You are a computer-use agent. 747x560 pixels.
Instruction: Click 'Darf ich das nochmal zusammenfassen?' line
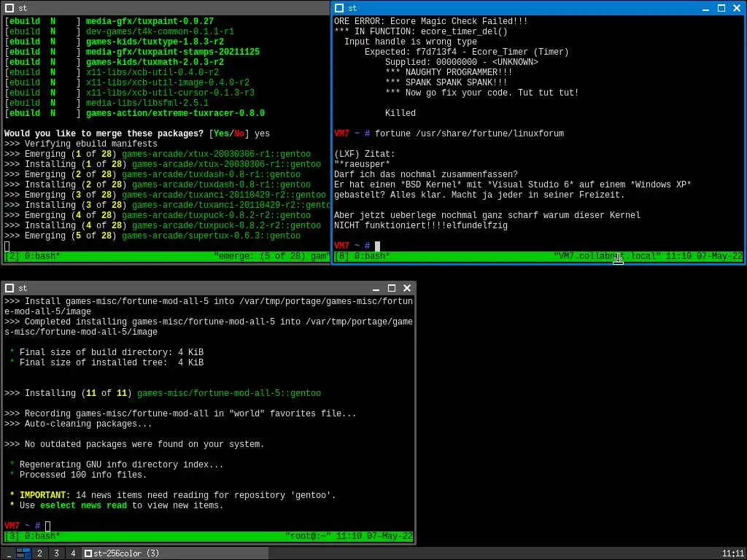tap(425, 174)
